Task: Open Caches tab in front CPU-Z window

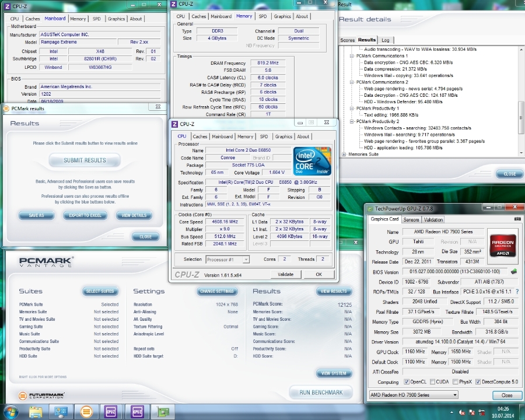Action: tap(200, 136)
